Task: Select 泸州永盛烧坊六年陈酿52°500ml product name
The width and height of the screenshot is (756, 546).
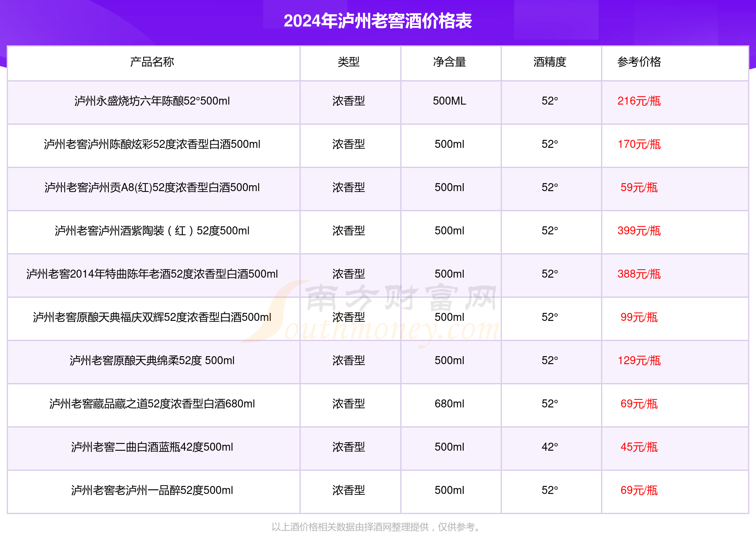Action: [152, 101]
